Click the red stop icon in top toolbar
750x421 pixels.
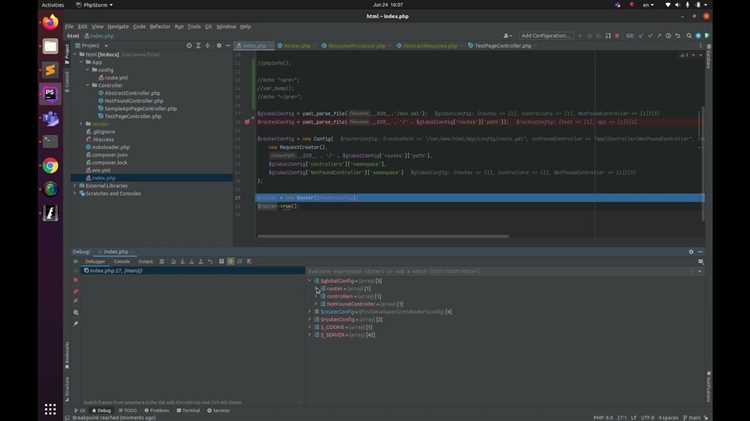(617, 36)
